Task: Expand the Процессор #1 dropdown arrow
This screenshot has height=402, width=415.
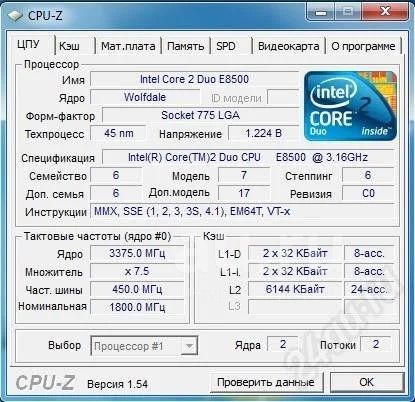Action: [189, 346]
